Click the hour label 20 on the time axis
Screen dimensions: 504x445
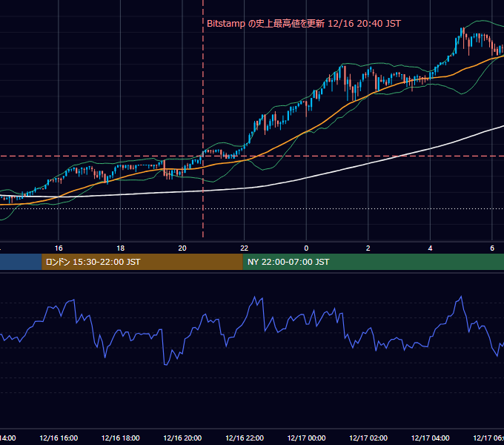pos(182,248)
